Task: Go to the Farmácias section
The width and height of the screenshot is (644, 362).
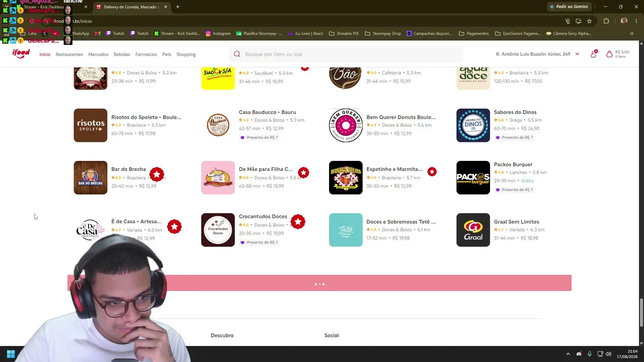Action: click(x=146, y=54)
